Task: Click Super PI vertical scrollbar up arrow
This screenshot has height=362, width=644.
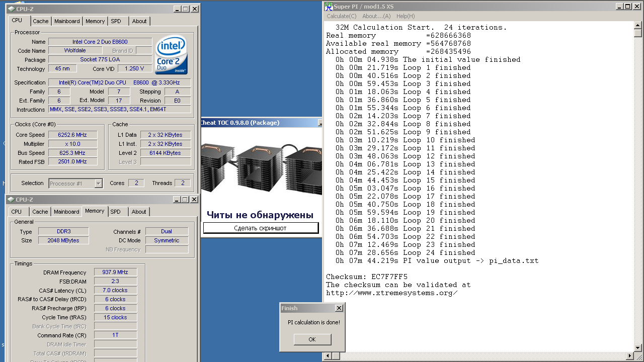Action: pyautogui.click(x=638, y=25)
